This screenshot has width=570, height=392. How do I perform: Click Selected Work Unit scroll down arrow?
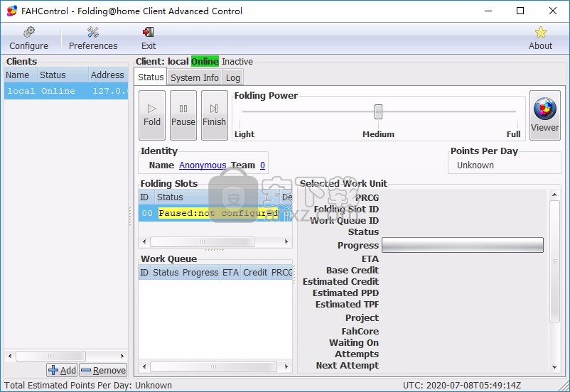pyautogui.click(x=554, y=367)
